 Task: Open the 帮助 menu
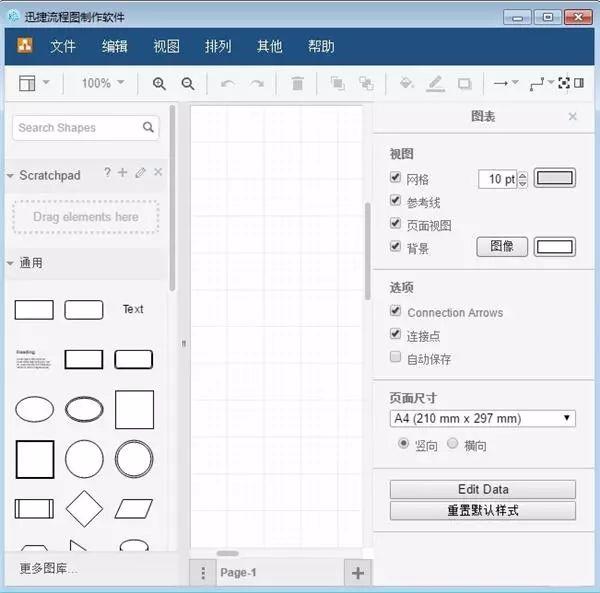[321, 46]
